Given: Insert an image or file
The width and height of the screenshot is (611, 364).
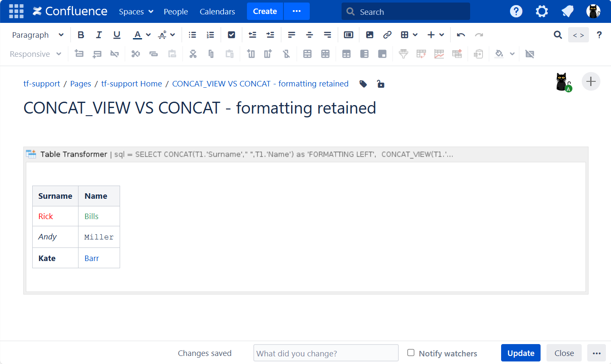Looking at the screenshot, I should coord(370,35).
